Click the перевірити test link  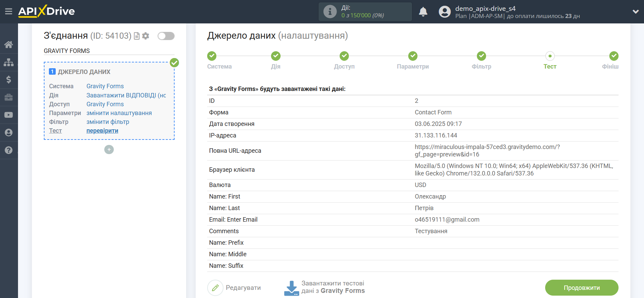point(102,131)
